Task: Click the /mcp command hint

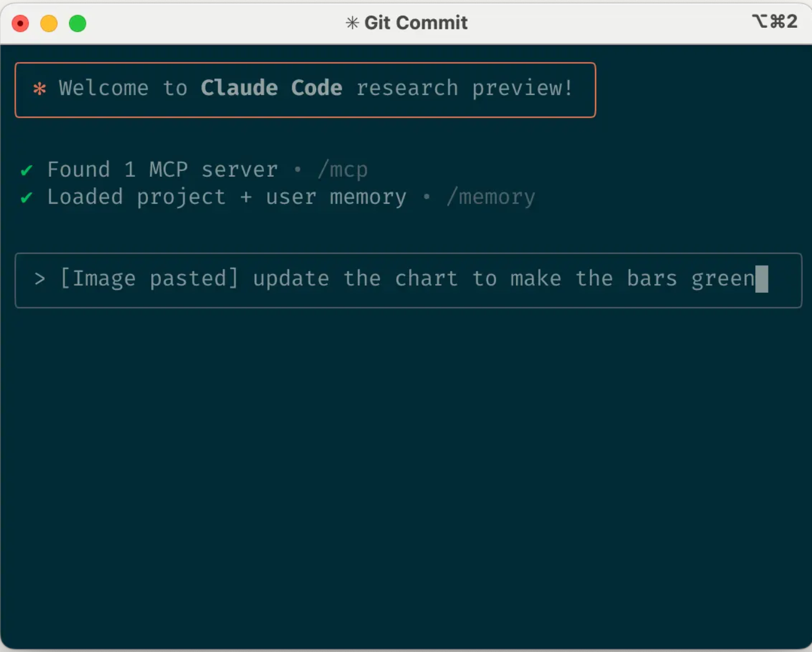Action: tap(343, 170)
